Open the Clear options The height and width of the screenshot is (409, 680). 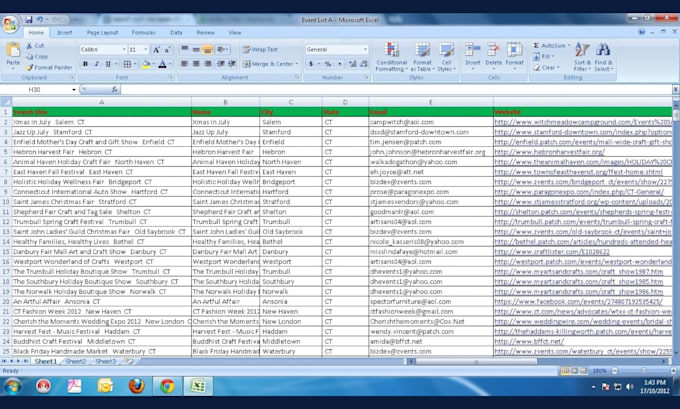(546, 68)
